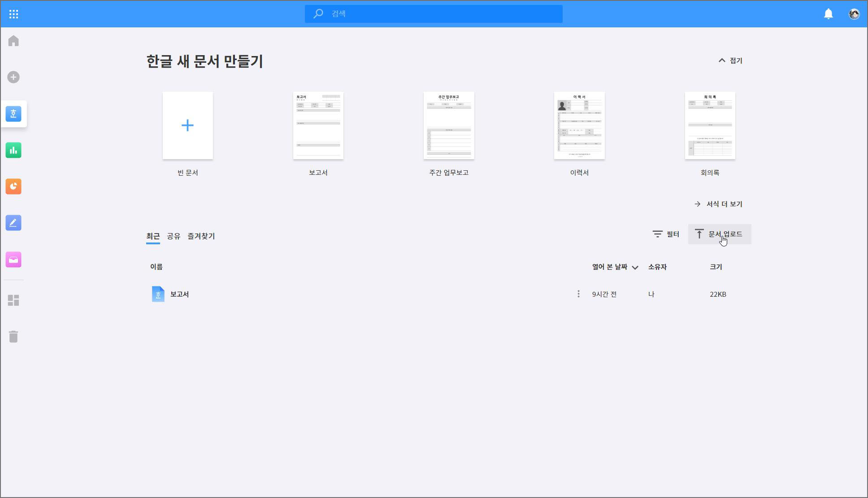Viewport: 868px width, 498px height.
Task: Collapse the new document section with 접기
Action: click(730, 61)
